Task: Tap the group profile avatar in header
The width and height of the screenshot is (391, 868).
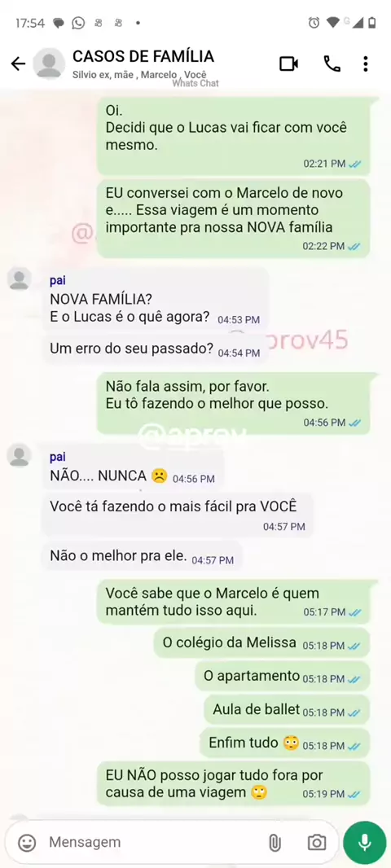Action: (50, 64)
